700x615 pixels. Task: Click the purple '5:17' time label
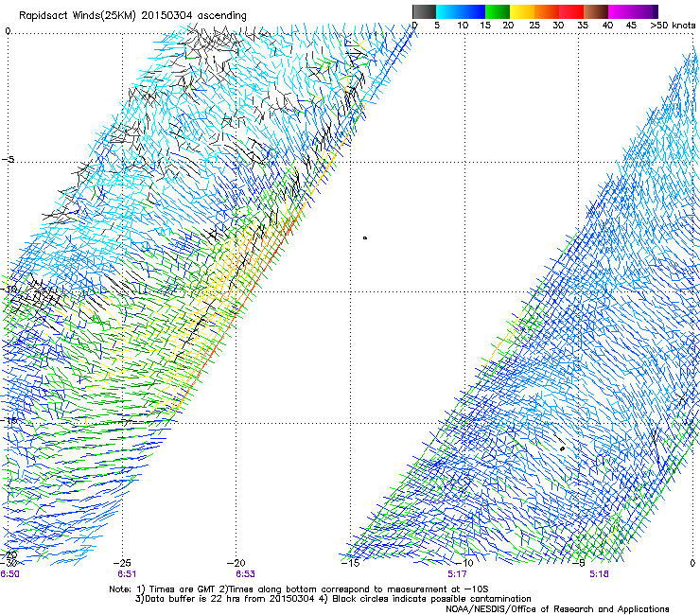(x=457, y=574)
